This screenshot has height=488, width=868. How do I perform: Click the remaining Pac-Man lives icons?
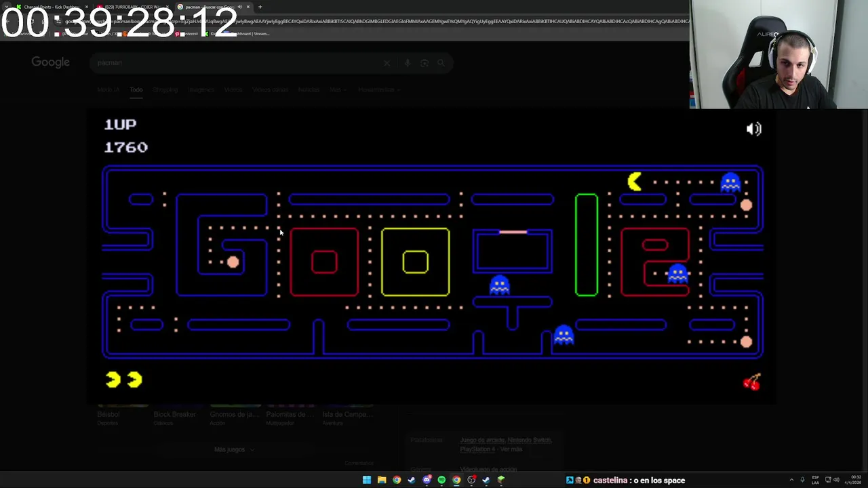pos(123,380)
